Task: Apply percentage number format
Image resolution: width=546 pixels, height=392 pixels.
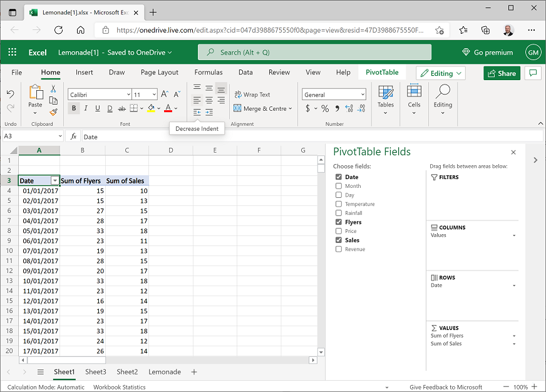Action: tap(325, 108)
